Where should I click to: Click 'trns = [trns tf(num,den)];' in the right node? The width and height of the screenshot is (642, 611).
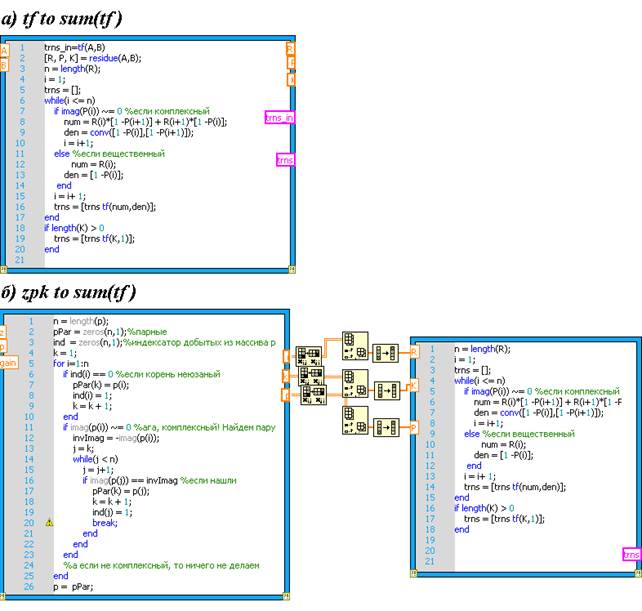515,487
